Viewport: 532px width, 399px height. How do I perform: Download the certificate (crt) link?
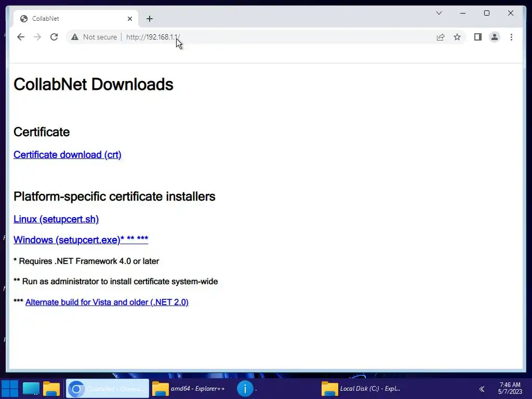point(68,155)
